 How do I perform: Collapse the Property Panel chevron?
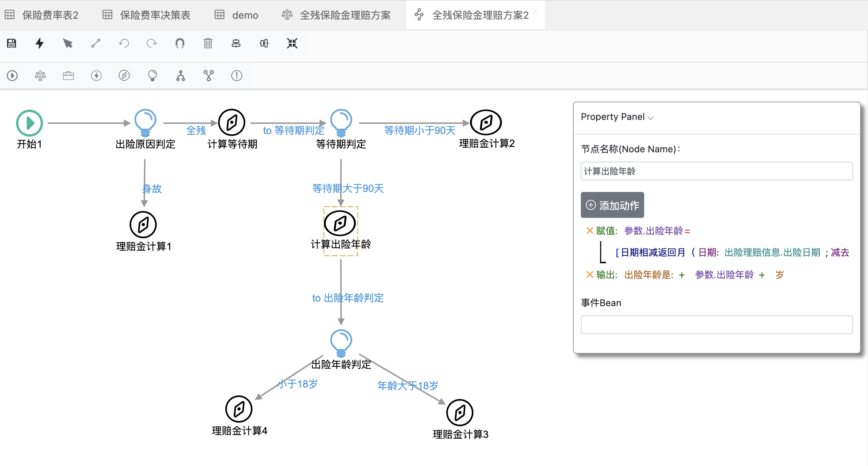[x=651, y=118]
